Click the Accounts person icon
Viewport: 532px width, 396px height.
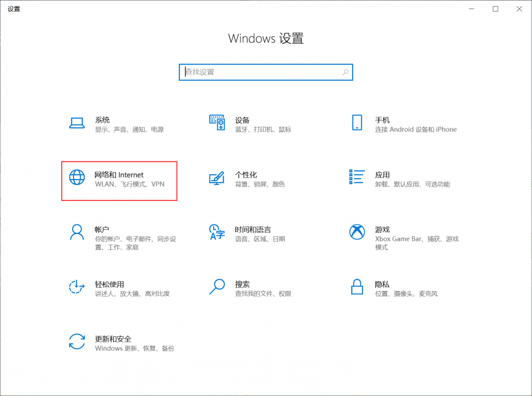(x=77, y=232)
